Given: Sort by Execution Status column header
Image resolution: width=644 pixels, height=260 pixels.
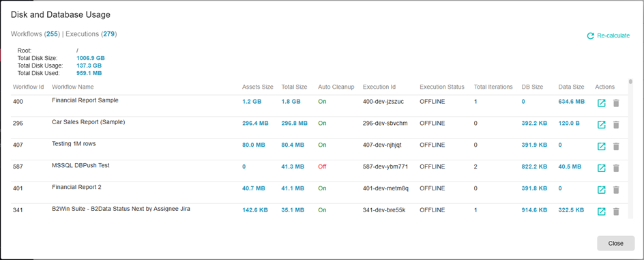Looking at the screenshot, I should pyautogui.click(x=442, y=87).
